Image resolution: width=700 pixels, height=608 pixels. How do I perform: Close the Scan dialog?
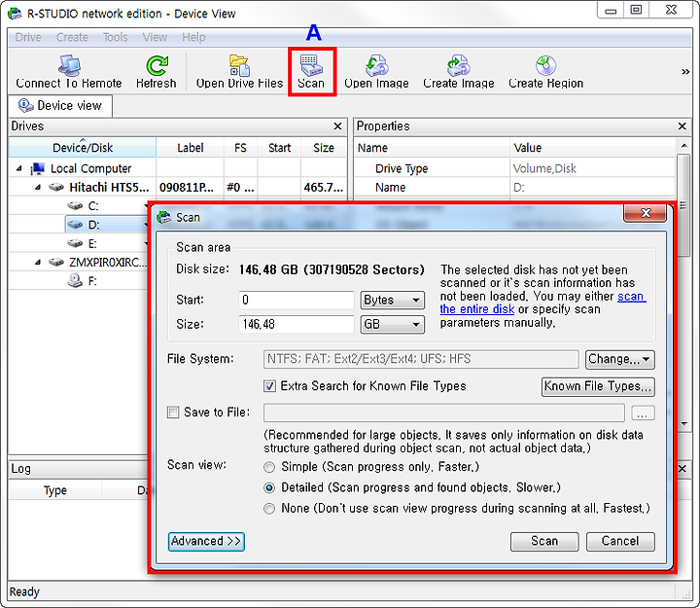click(x=646, y=213)
